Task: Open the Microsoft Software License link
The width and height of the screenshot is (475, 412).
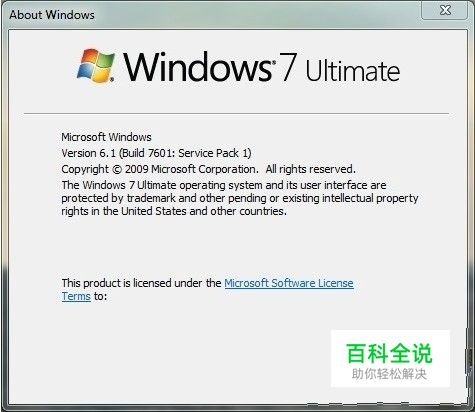Action: (289, 283)
